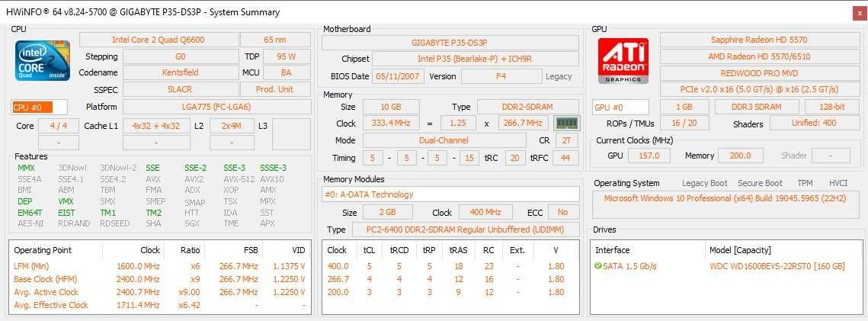Click the BIOS Date 05/11/2007 value
This screenshot has height=321, width=868.
(x=398, y=76)
